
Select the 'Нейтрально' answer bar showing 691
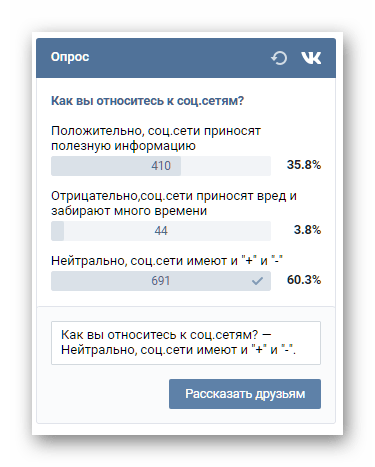tap(161, 281)
